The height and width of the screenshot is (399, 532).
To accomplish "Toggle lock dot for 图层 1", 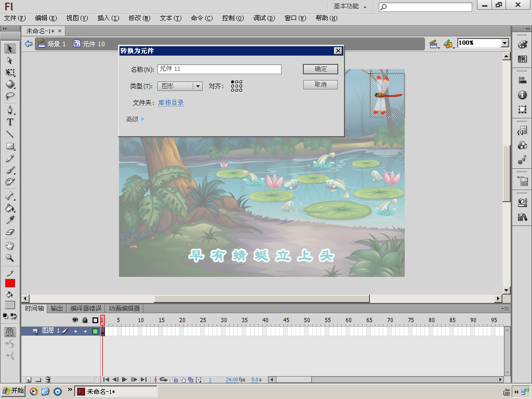I will pos(85,331).
